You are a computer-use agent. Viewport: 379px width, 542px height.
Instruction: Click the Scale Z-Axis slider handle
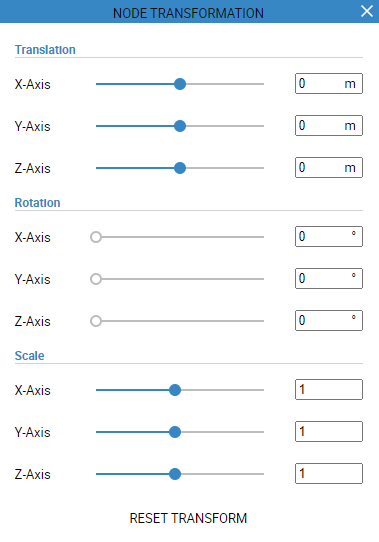coord(175,474)
